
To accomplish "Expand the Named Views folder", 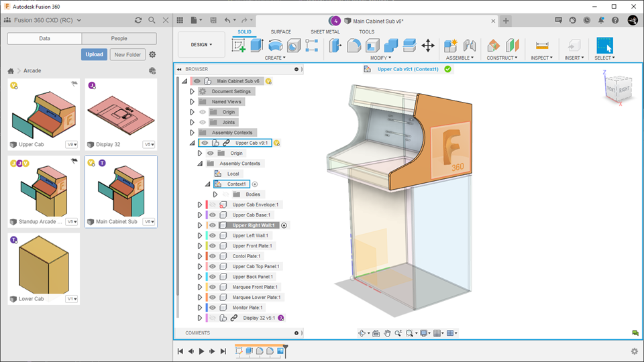I will click(191, 102).
